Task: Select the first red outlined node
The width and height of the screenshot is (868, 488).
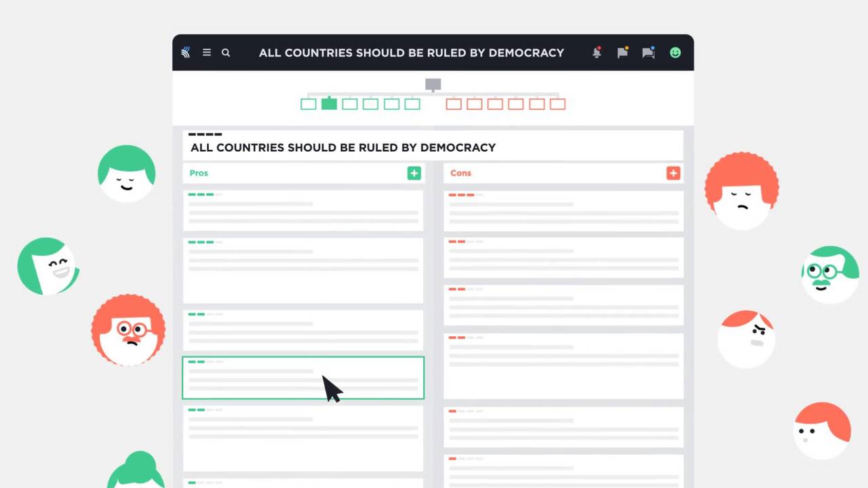Action: (454, 104)
